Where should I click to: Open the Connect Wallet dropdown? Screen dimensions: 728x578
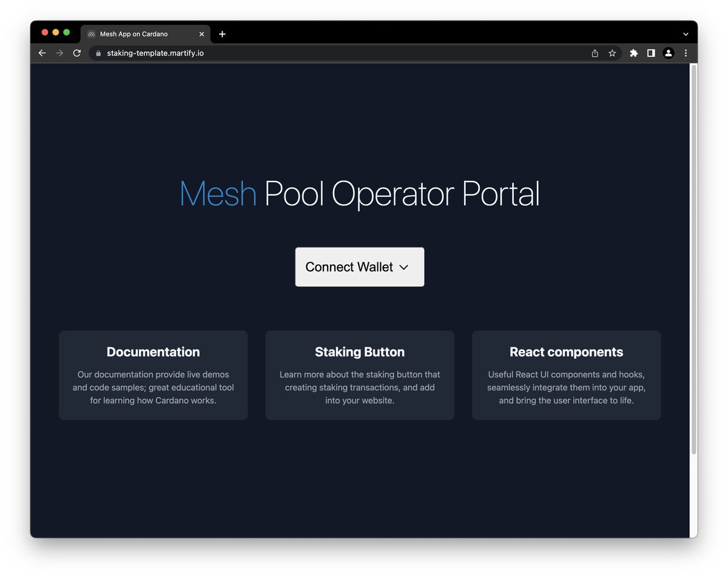(x=360, y=267)
